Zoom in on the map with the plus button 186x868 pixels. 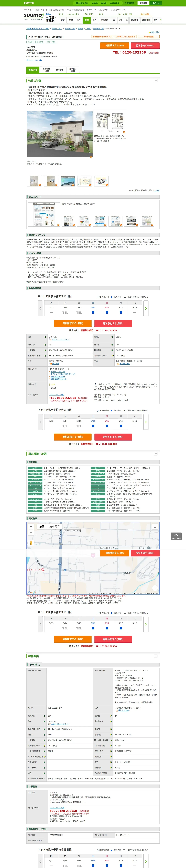point(31,526)
